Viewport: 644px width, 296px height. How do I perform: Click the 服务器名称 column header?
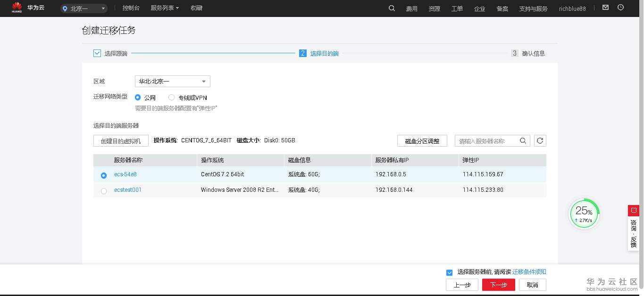coord(128,160)
